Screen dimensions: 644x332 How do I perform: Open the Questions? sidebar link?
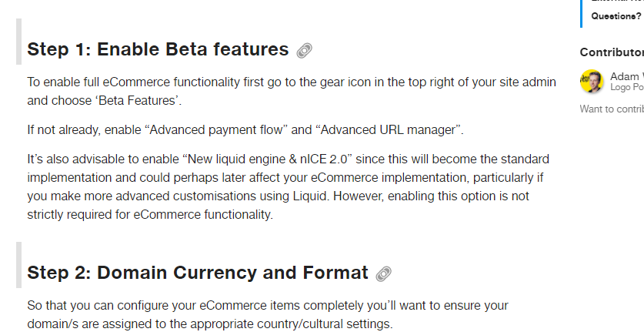pyautogui.click(x=616, y=16)
